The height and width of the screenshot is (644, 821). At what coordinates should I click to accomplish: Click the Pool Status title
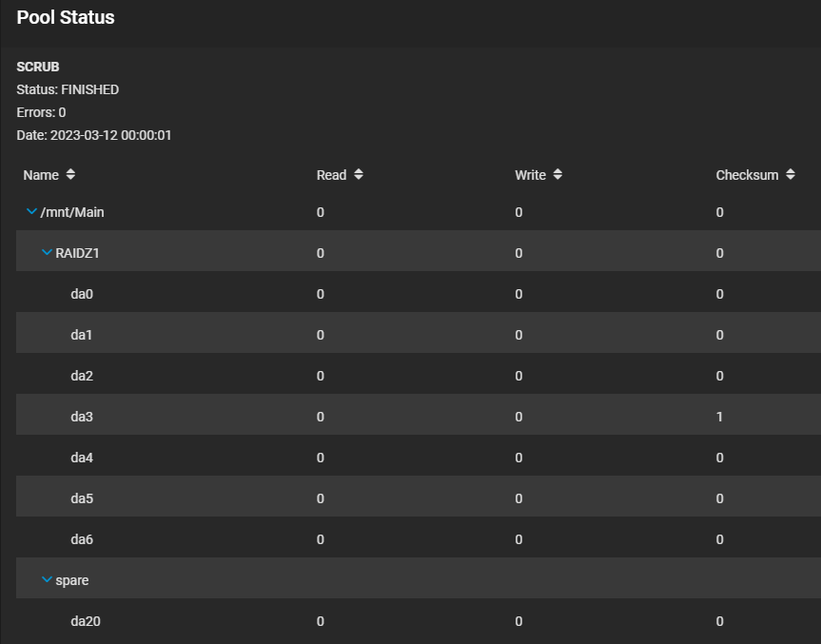66,18
